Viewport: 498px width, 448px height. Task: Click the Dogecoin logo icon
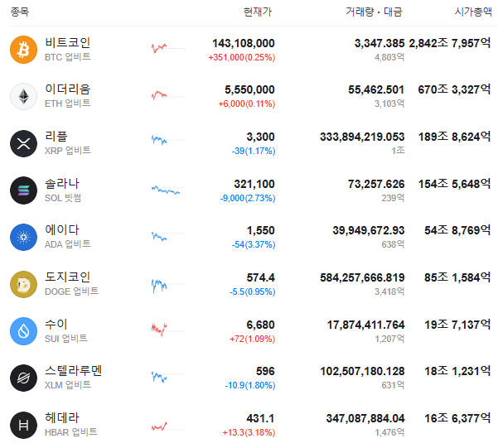coord(23,284)
